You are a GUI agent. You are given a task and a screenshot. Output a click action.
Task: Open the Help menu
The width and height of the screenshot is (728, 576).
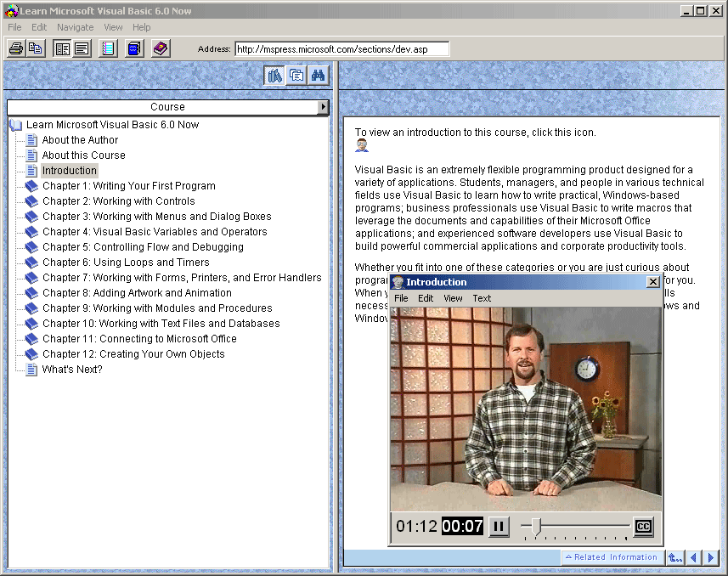142,27
